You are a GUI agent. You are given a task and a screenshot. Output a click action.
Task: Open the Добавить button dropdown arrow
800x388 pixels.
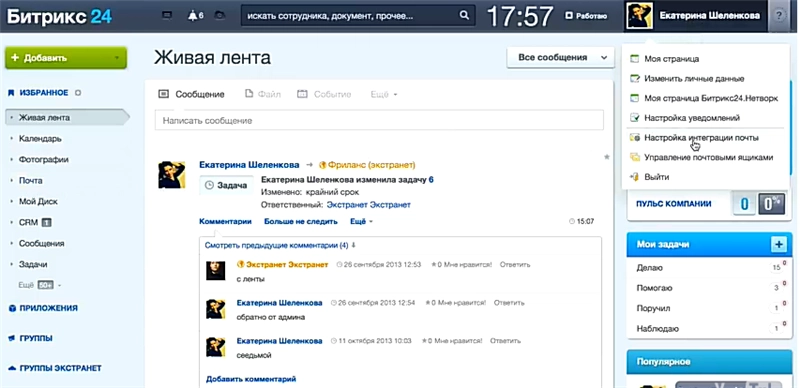point(117,58)
